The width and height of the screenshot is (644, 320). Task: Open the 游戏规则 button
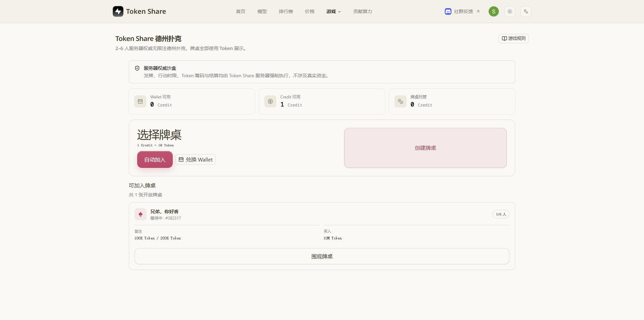click(514, 39)
